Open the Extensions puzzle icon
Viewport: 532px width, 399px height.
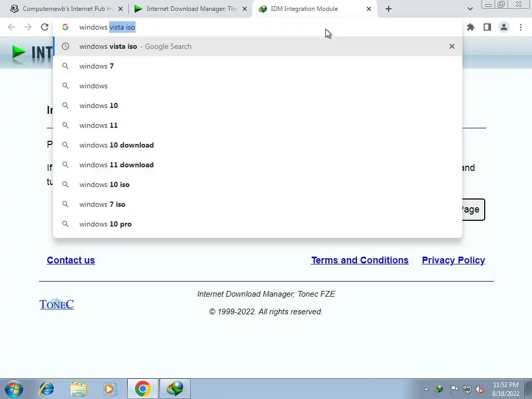[471, 27]
